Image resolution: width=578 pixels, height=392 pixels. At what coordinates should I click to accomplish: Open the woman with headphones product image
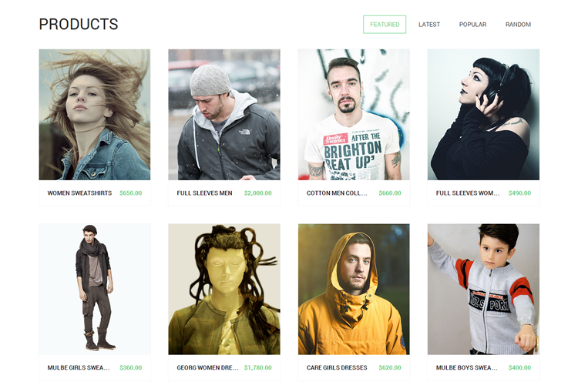tap(483, 115)
